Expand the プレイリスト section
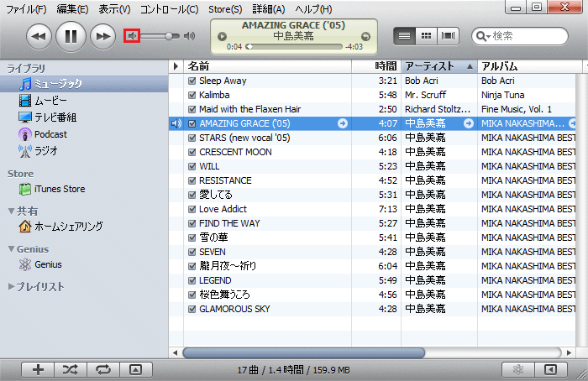 (x=11, y=287)
